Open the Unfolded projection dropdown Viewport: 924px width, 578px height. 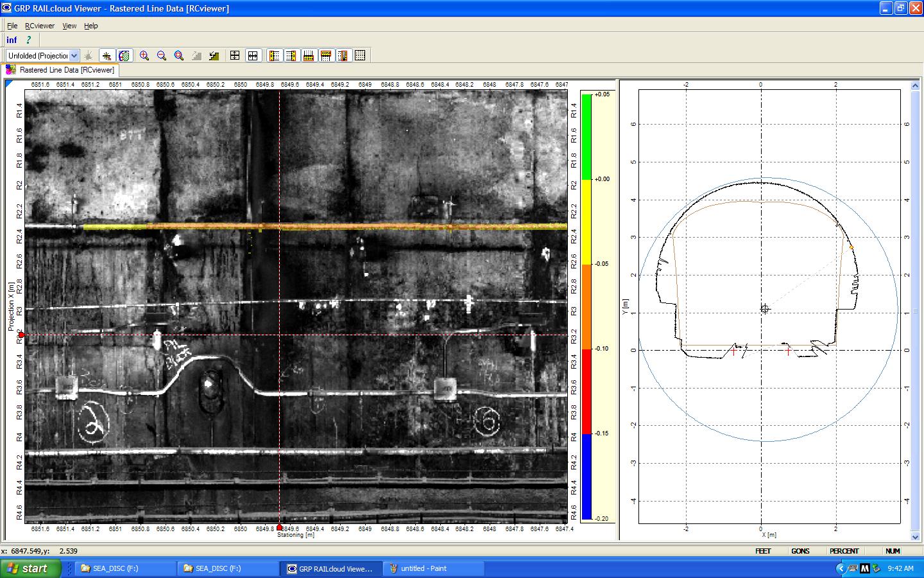(x=74, y=56)
